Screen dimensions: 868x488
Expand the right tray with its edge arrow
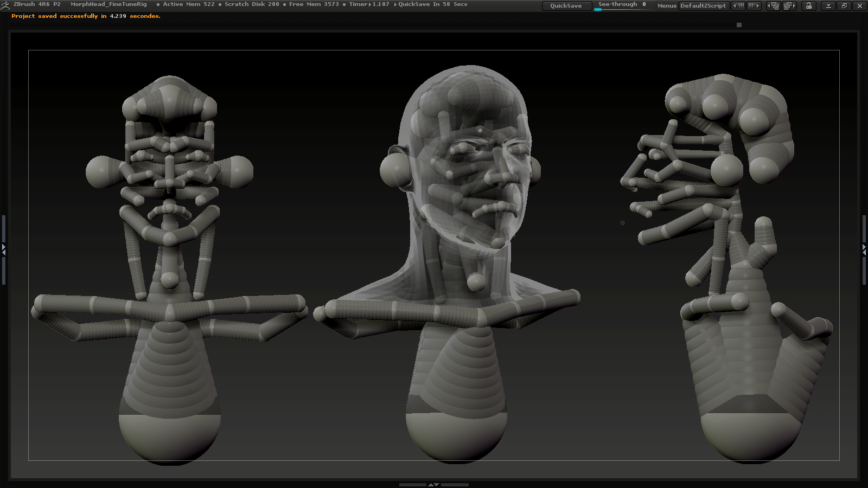click(x=865, y=250)
